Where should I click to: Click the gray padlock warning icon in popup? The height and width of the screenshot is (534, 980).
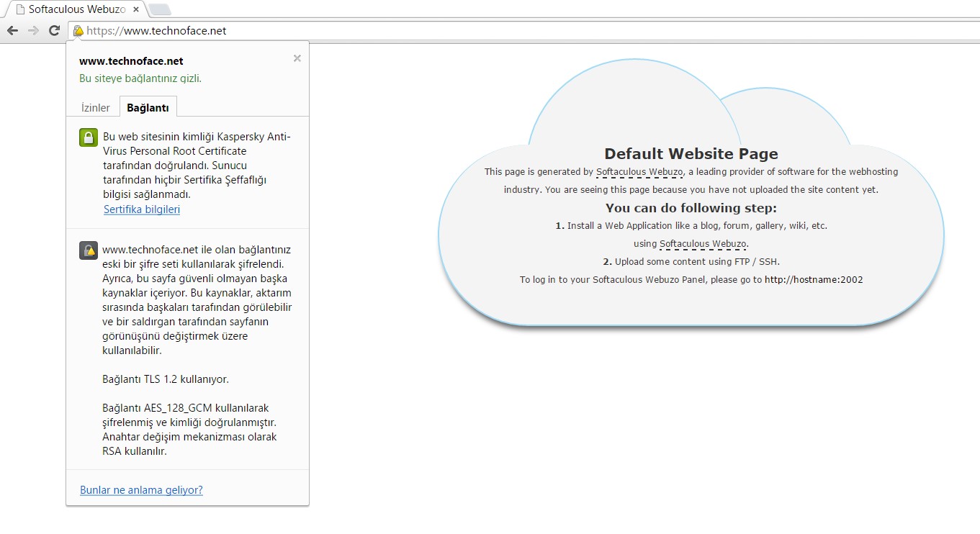point(88,250)
